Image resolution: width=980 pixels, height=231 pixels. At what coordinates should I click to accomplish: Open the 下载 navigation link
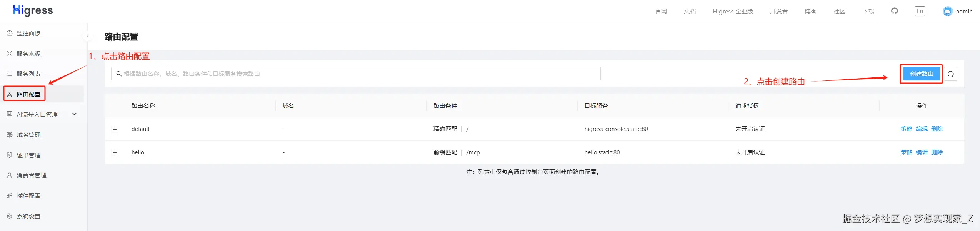[868, 12]
